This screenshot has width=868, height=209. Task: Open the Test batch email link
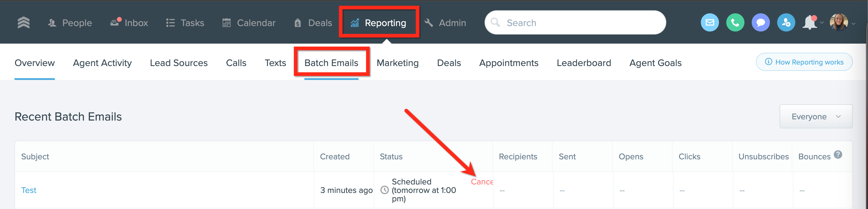pos(29,190)
